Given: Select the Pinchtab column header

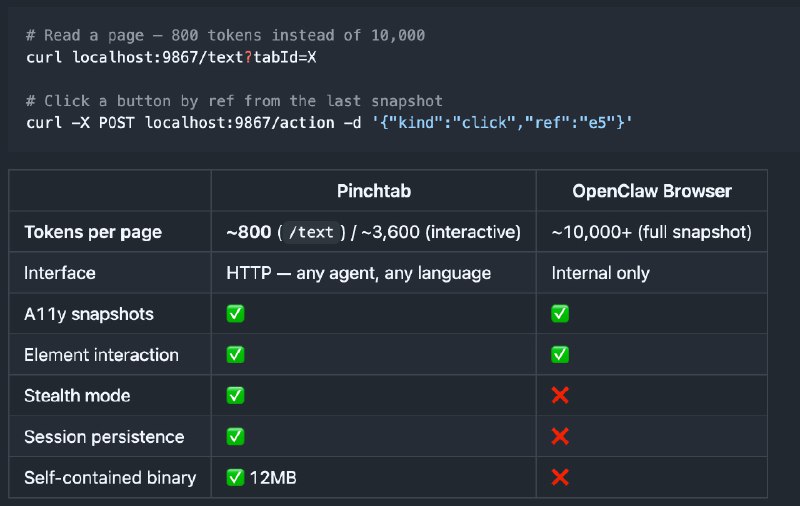Looking at the screenshot, I should click(x=374, y=191).
